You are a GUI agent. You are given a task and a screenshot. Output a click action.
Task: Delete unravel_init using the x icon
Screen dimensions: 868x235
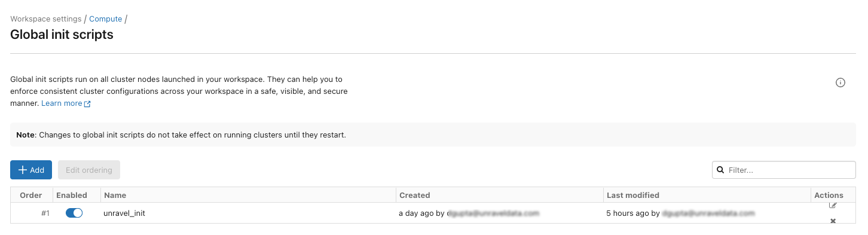[x=833, y=221]
